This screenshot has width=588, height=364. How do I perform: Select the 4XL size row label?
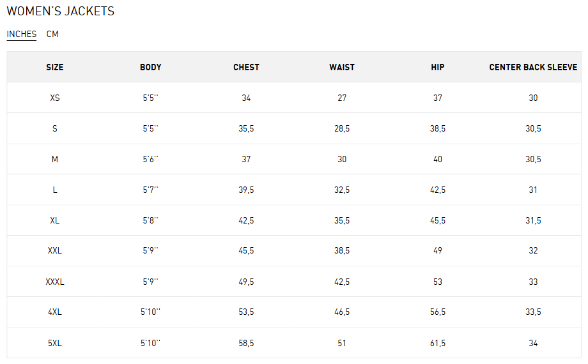(55, 312)
